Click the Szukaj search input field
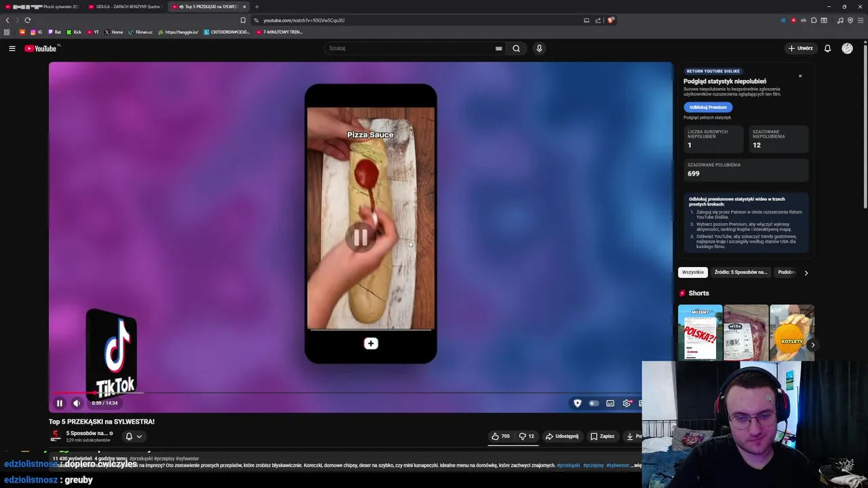This screenshot has height=488, width=868. pos(410,48)
